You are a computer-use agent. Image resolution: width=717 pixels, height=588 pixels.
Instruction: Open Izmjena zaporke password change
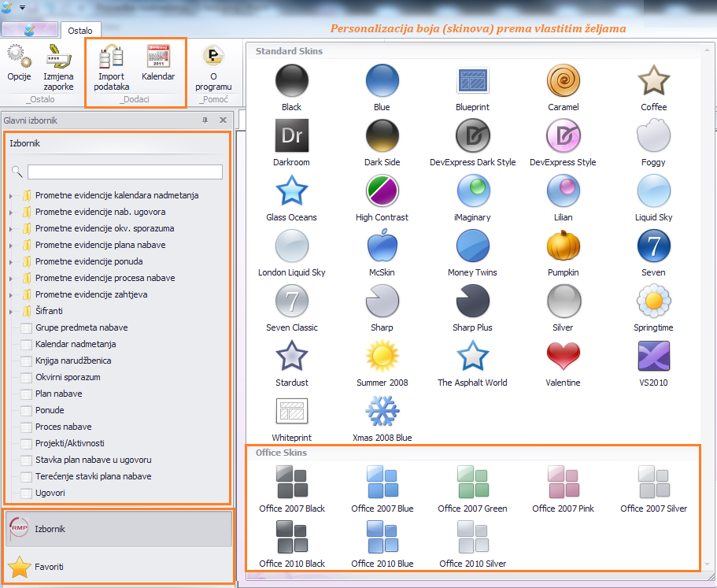[58, 68]
